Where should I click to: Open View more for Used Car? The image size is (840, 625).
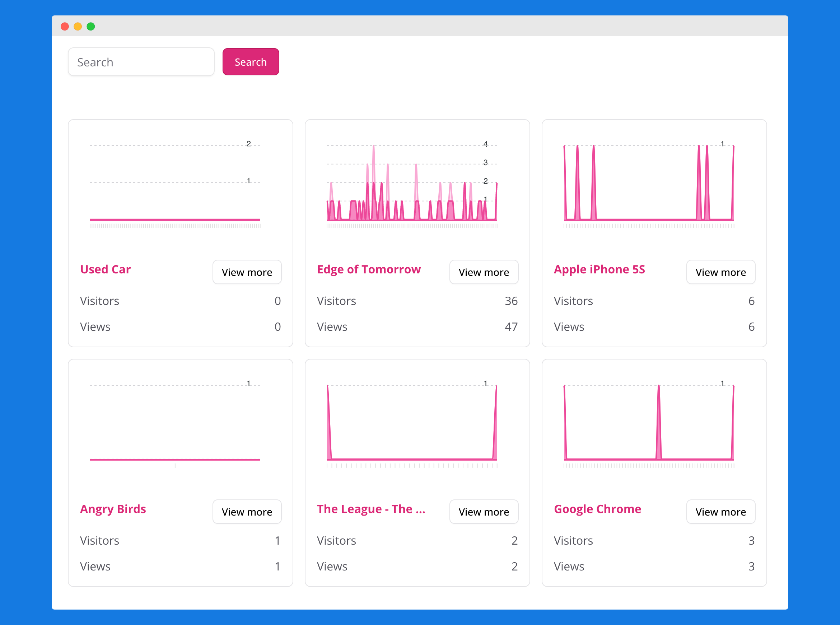pos(247,272)
